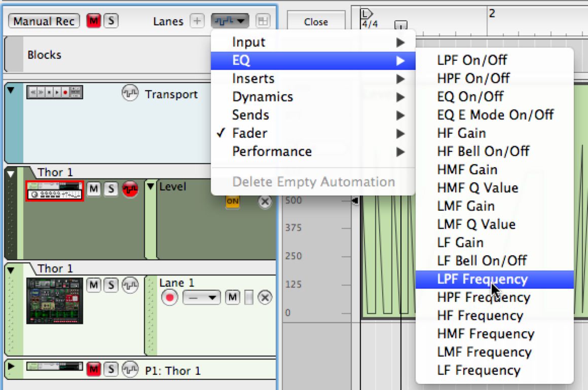Screen dimensions: 588x390
Task: Choose LF Gain
Action: click(x=495, y=243)
